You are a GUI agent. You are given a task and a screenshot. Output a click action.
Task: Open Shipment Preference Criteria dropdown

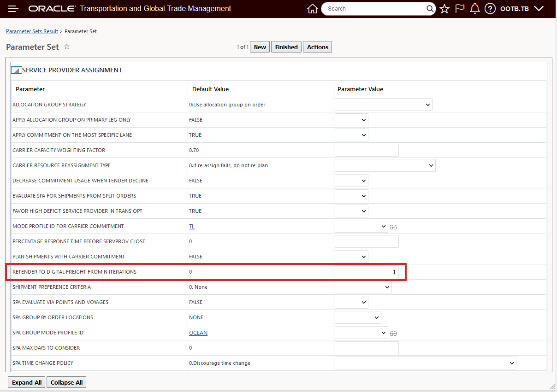pyautogui.click(x=363, y=287)
